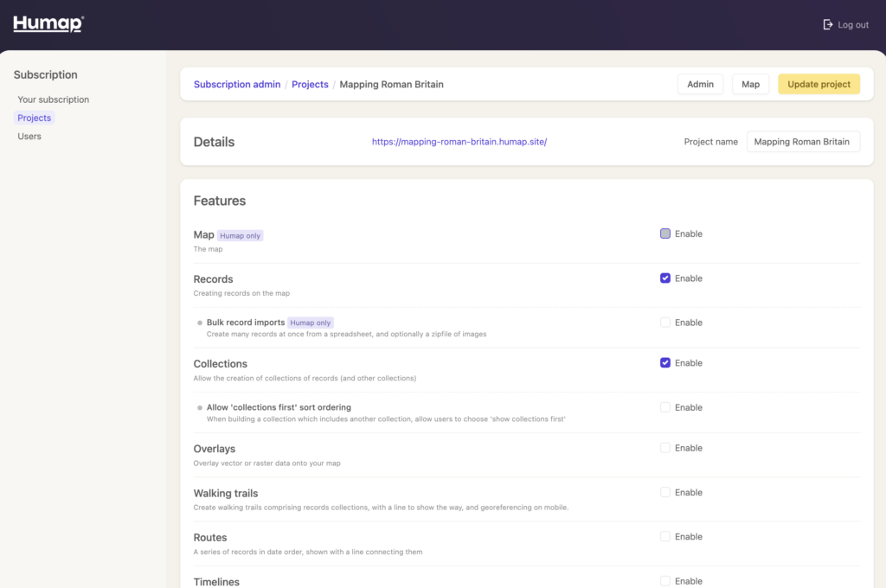The height and width of the screenshot is (588, 886).
Task: Enable Walking trails checkbox
Action: [665, 492]
